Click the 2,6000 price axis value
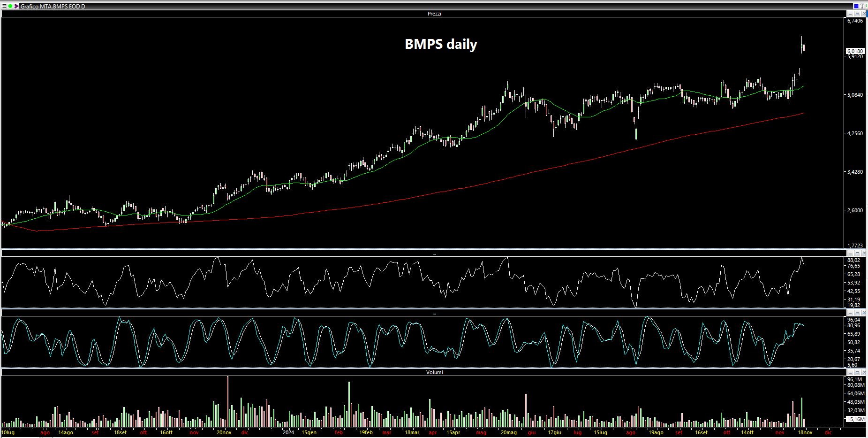 [x=855, y=210]
